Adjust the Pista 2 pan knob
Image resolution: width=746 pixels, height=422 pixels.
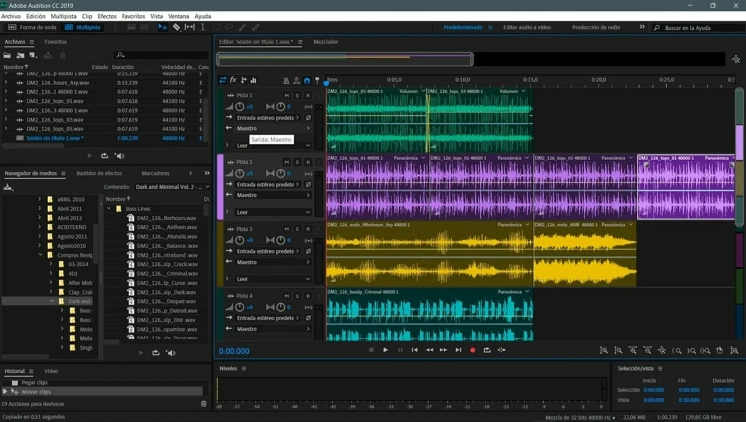click(281, 174)
